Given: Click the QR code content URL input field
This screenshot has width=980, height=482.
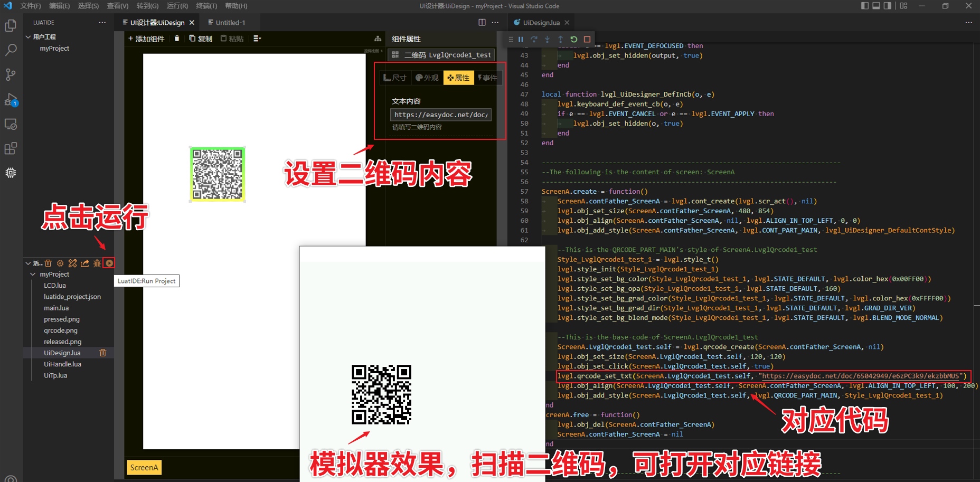Looking at the screenshot, I should coord(440,115).
